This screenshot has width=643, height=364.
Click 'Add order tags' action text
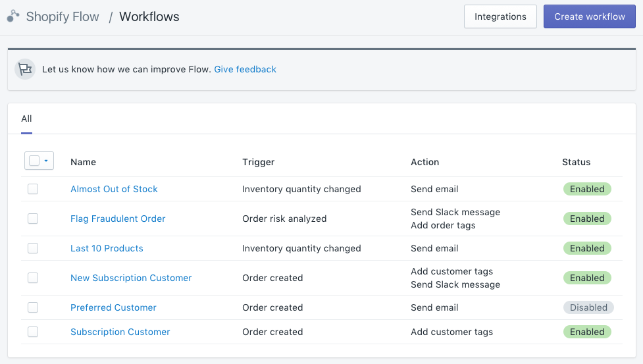pos(443,225)
